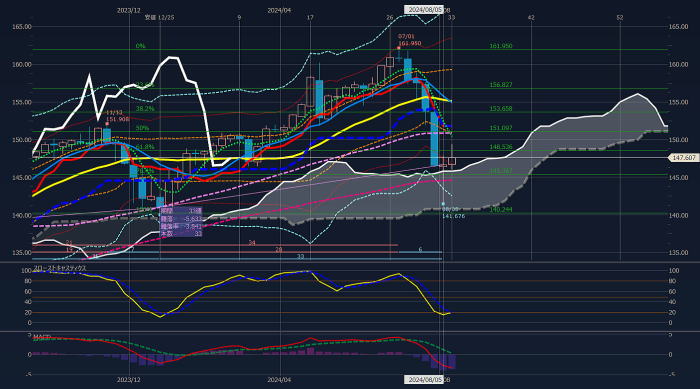700x389 pixels.
Task: Click bar-count label 6 near bottom
Action: 420,250
